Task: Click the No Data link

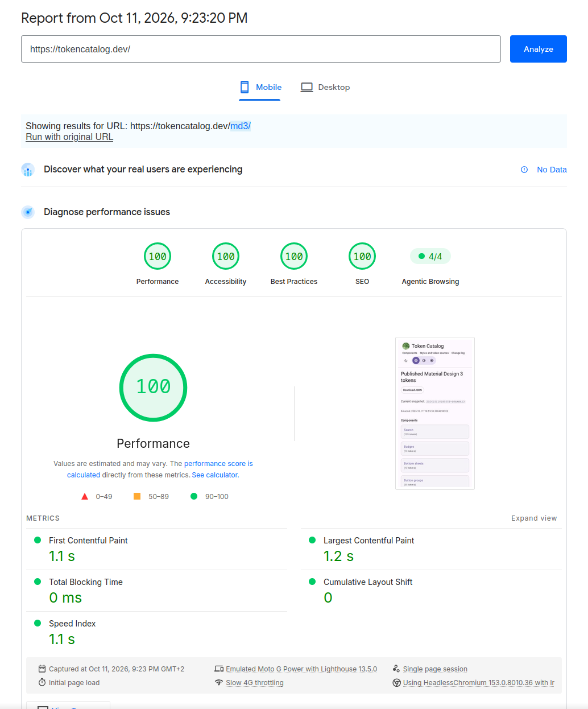Action: (x=552, y=170)
